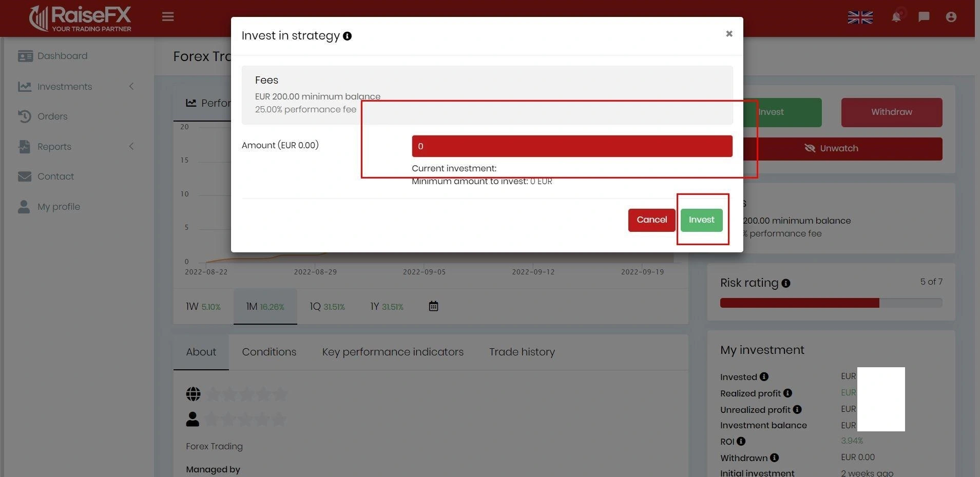The height and width of the screenshot is (477, 980).
Task: Open the notifications bell icon
Action: tap(896, 17)
